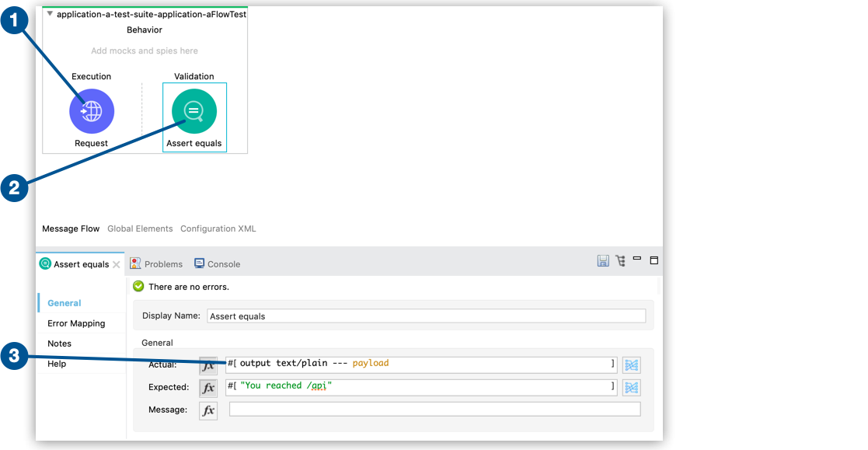Collapse the aFlowTest test flow
This screenshot has height=450, width=868.
pyautogui.click(x=51, y=14)
